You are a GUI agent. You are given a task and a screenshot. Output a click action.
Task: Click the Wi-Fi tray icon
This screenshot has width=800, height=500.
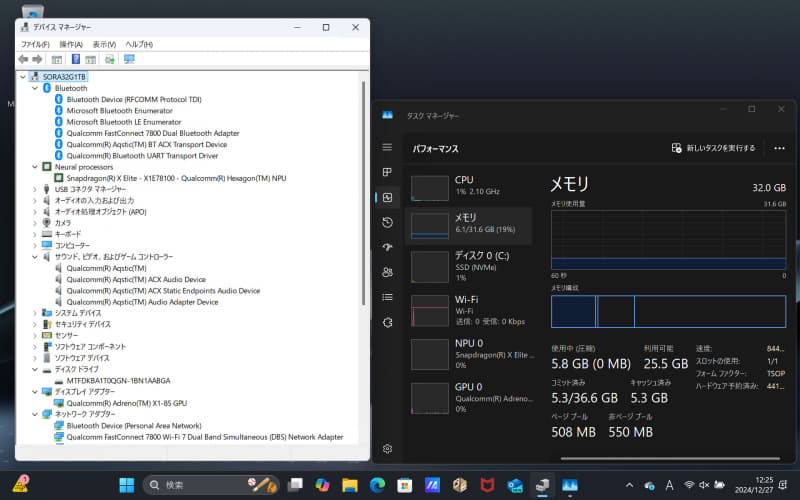click(x=689, y=485)
